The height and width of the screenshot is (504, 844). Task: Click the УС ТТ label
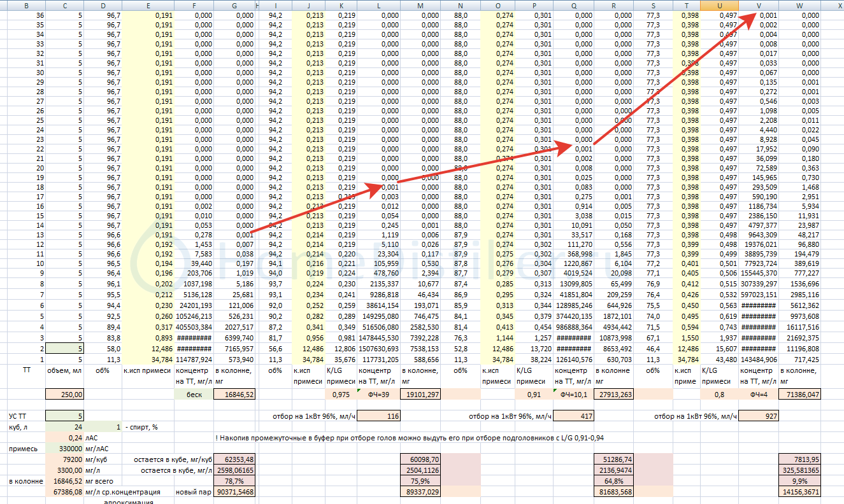point(18,416)
